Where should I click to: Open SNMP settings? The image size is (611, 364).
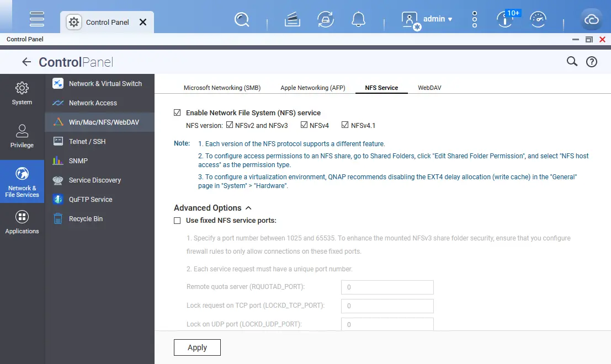(x=100, y=161)
